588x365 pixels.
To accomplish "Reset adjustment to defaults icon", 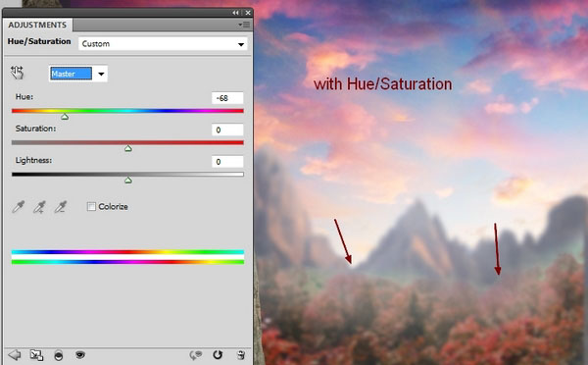I will click(x=218, y=355).
